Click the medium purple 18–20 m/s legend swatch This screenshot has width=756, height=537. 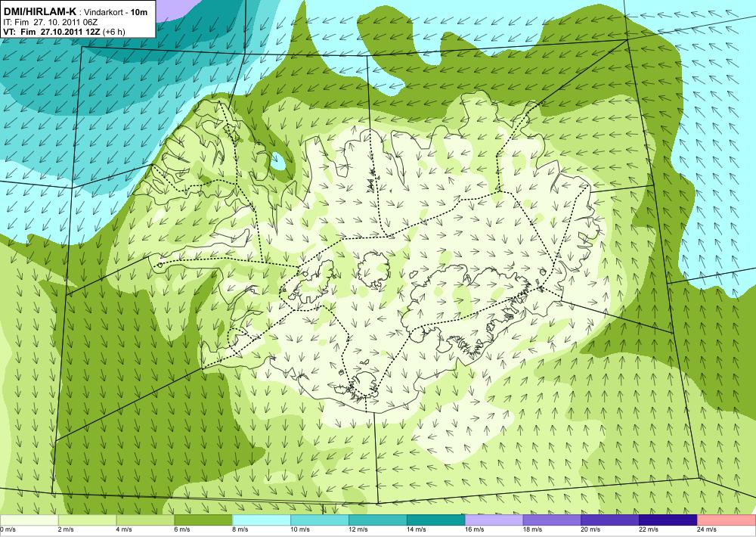click(x=552, y=520)
